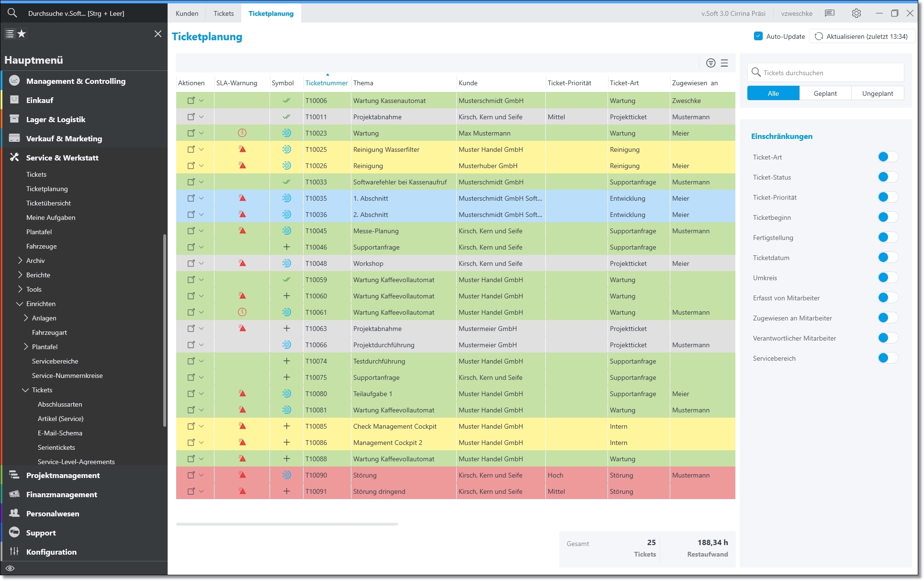Open Projektmanagement in main menu

click(63, 475)
